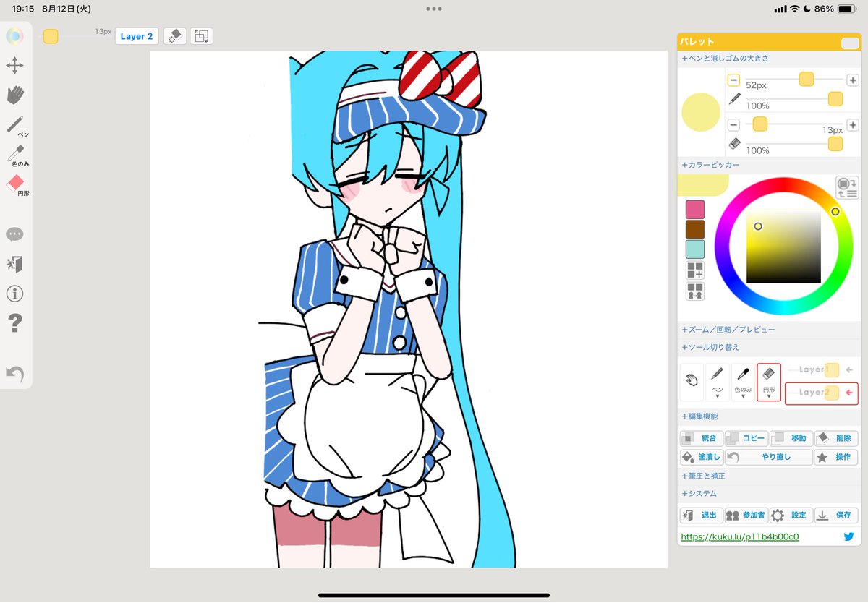Select Layer2 in the layer list
Image resolution: width=868 pixels, height=603 pixels.
point(822,393)
